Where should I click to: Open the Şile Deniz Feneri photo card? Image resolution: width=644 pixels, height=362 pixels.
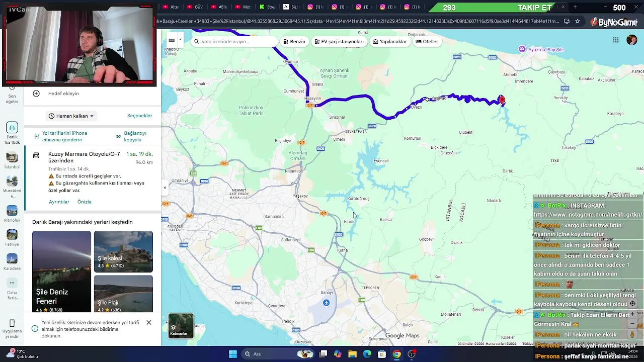point(62,271)
